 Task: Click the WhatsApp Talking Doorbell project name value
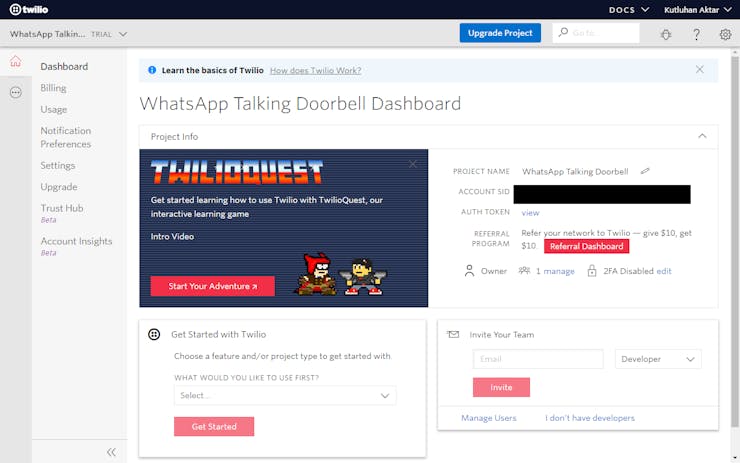pyautogui.click(x=575, y=171)
